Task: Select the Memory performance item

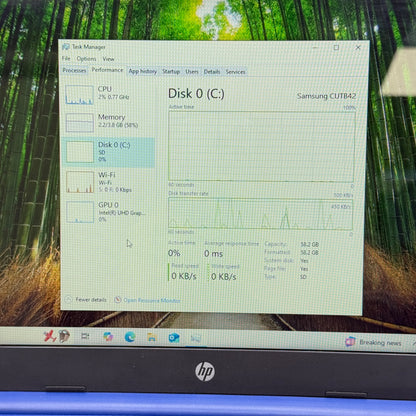Action: pyautogui.click(x=109, y=122)
